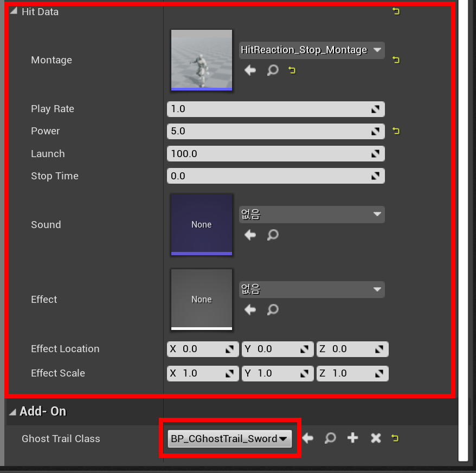Open the HitReaction_Stop_Montage asset dropdown
This screenshot has width=476, height=473.
pyautogui.click(x=312, y=50)
